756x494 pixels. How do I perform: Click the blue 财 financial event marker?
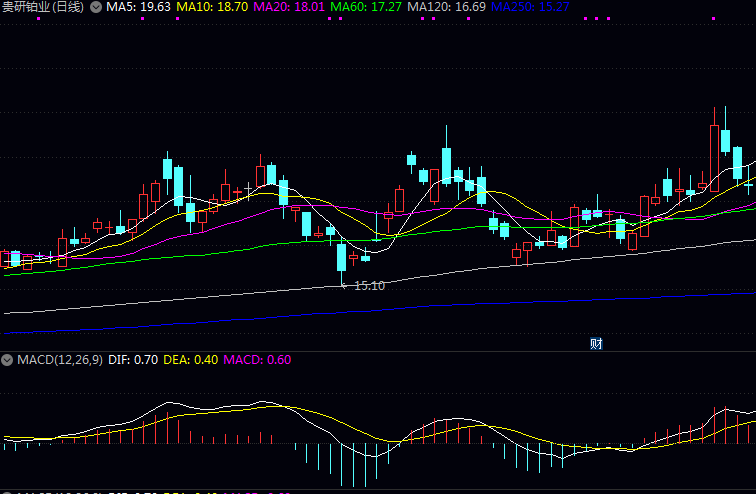(596, 344)
